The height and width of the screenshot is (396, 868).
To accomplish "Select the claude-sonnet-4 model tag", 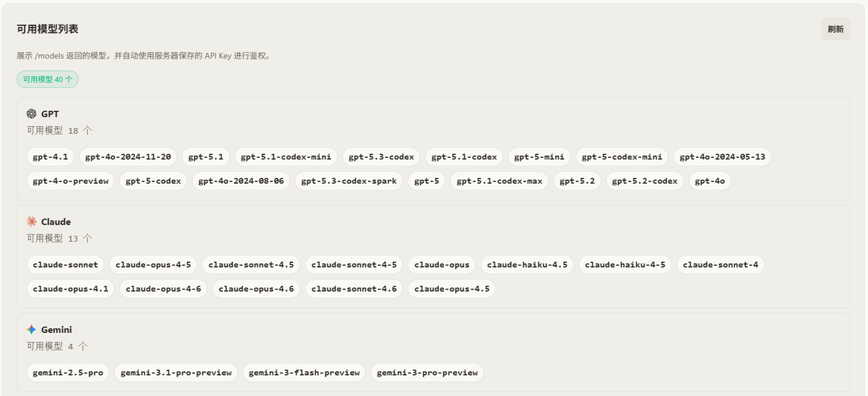I will pos(720,264).
